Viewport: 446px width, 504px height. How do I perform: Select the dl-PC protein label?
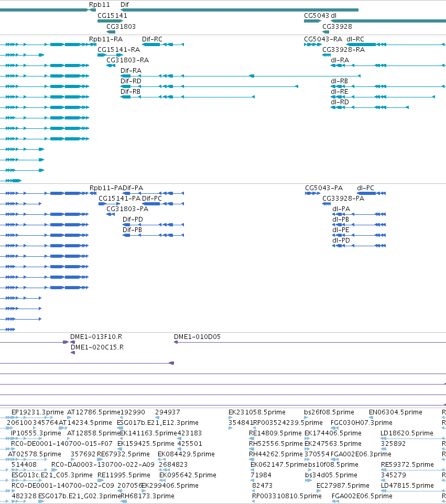tap(366, 188)
